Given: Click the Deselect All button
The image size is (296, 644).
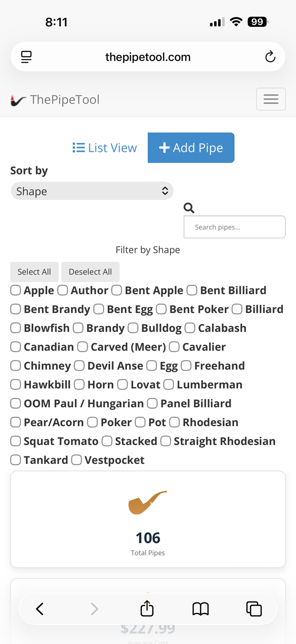Looking at the screenshot, I should [90, 272].
